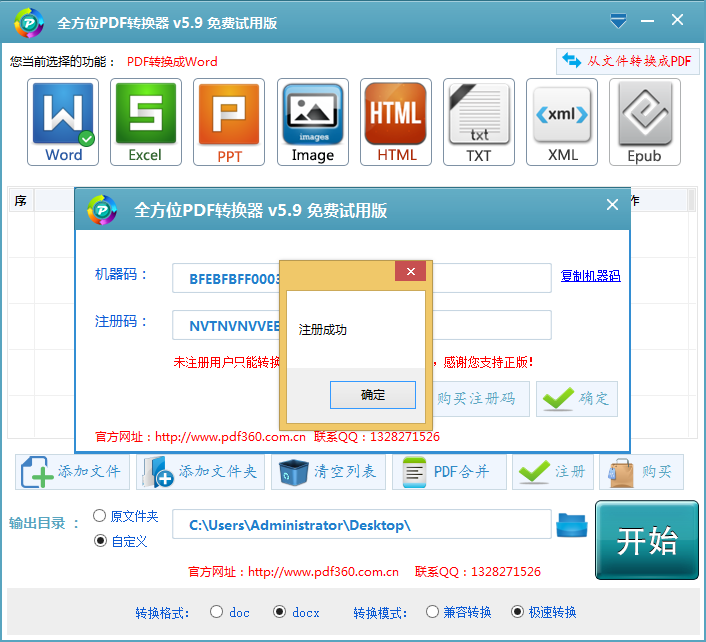This screenshot has width=706, height=642.
Task: Click 从文件转换成PDF switch button
Action: point(627,61)
